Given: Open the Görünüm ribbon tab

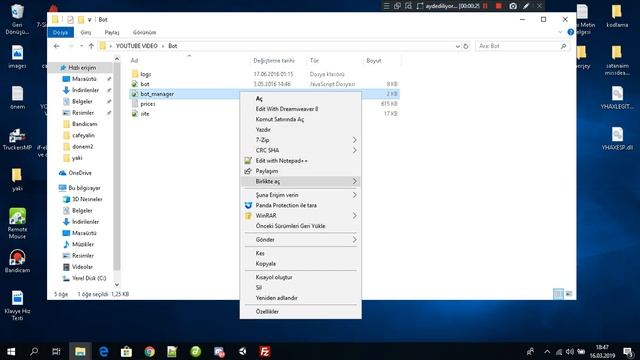Looking at the screenshot, I should (144, 32).
